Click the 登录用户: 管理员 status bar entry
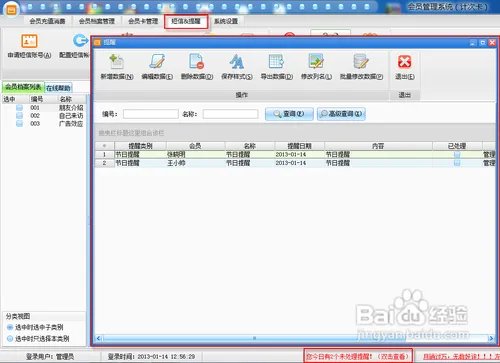This screenshot has height=363, width=500. (x=50, y=356)
